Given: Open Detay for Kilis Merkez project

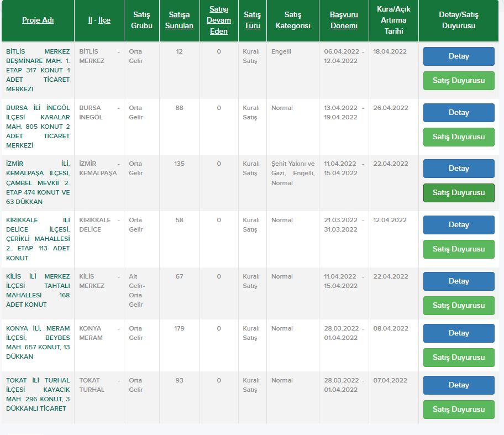Looking at the screenshot, I should pyautogui.click(x=459, y=281).
